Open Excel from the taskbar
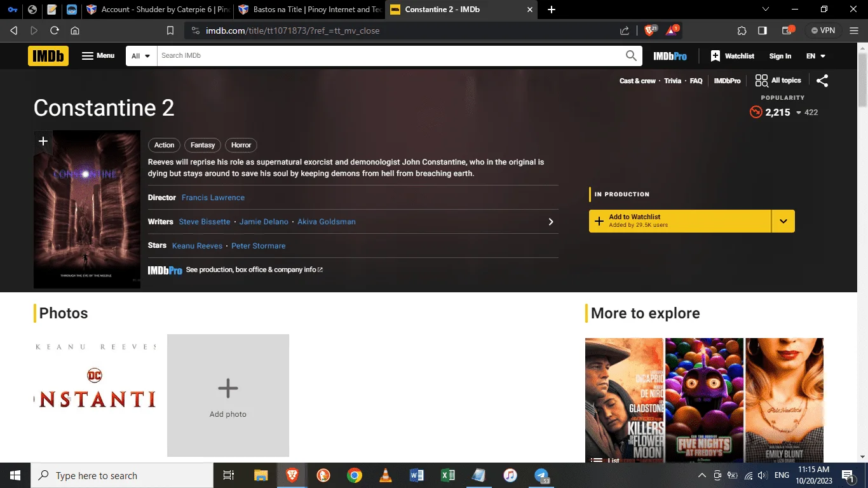The height and width of the screenshot is (488, 868). point(448,475)
